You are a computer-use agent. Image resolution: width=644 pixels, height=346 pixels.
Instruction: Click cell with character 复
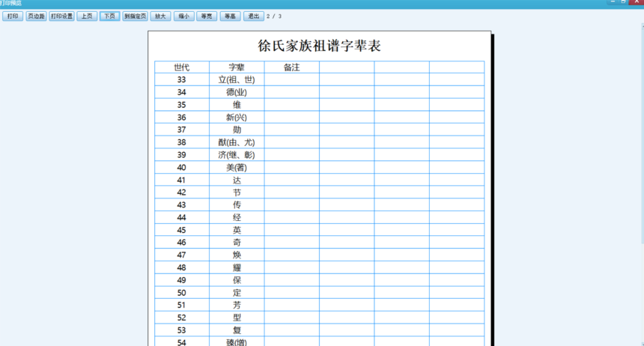237,330
